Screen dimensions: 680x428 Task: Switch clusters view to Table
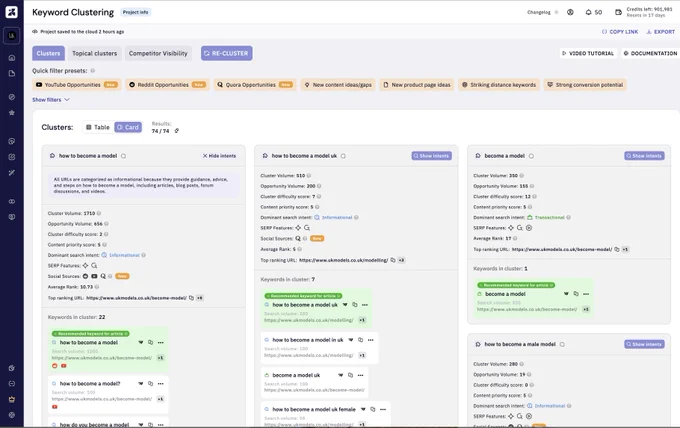[98, 127]
